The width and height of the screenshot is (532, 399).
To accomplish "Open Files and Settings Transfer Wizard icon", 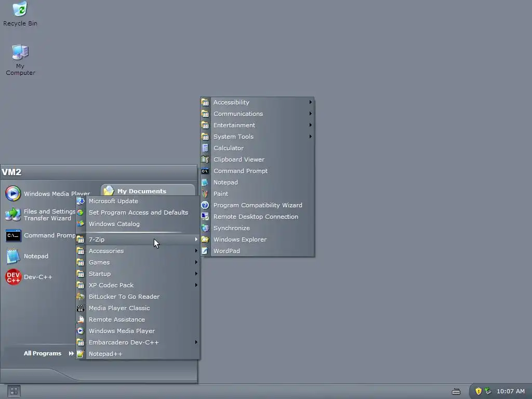I will 13,215.
